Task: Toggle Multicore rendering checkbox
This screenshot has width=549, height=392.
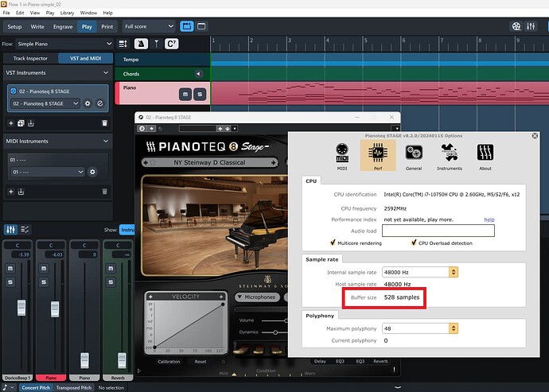Action: (x=333, y=243)
